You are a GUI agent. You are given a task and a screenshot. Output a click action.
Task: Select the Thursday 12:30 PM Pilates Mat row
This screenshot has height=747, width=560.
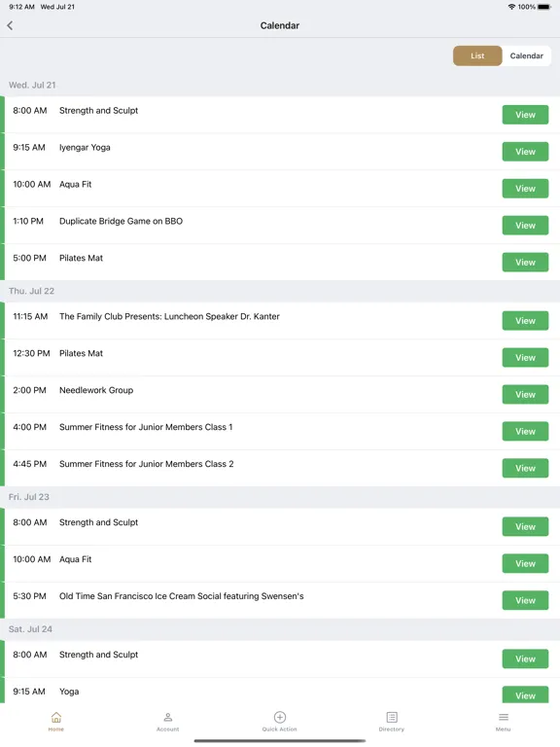tap(280, 357)
